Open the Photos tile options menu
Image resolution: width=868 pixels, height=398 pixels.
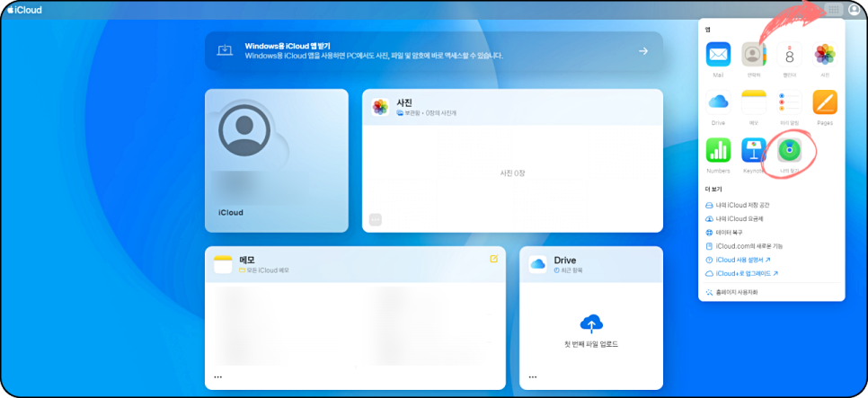(x=376, y=220)
